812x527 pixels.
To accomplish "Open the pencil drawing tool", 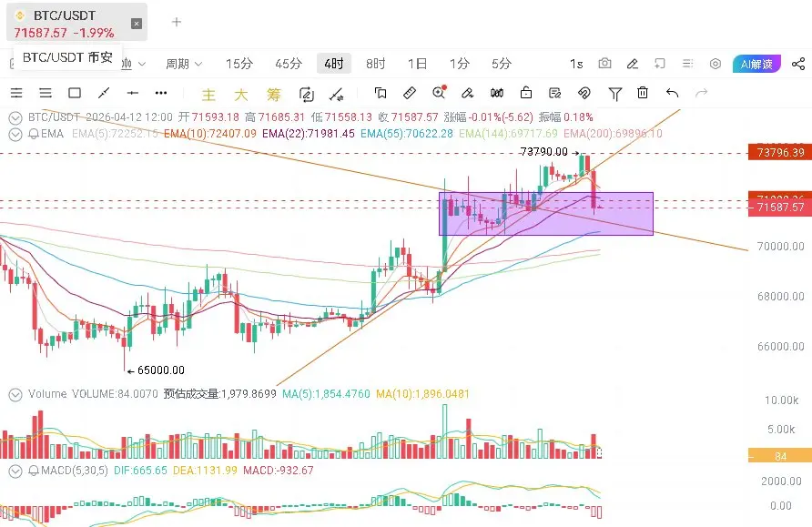I will point(633,64).
